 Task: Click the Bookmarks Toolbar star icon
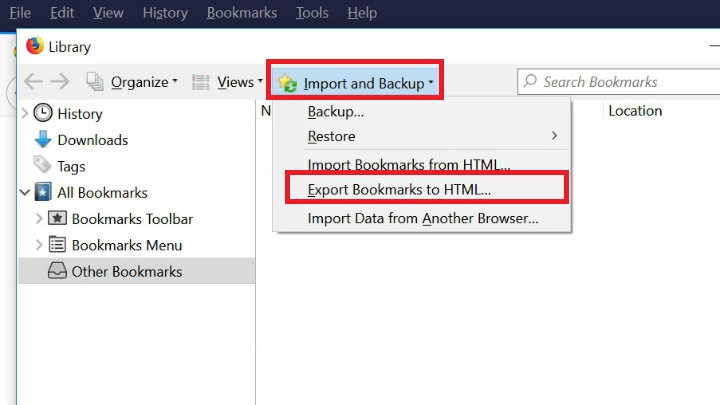coord(57,218)
